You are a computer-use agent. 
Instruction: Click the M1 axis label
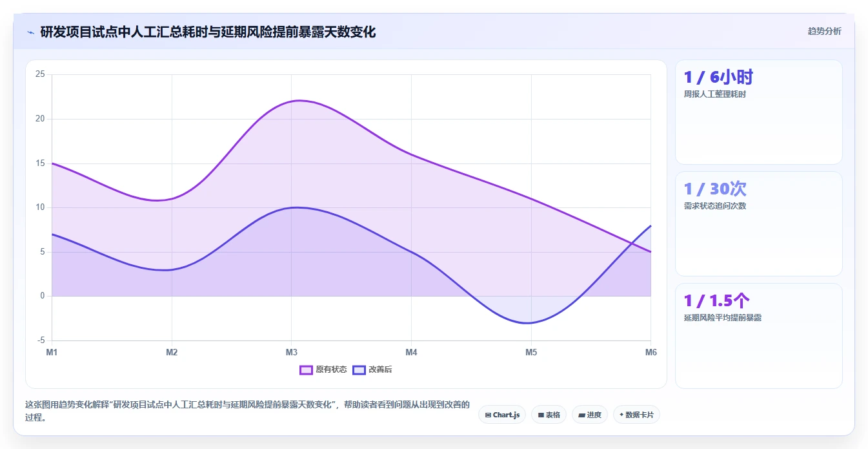point(52,352)
